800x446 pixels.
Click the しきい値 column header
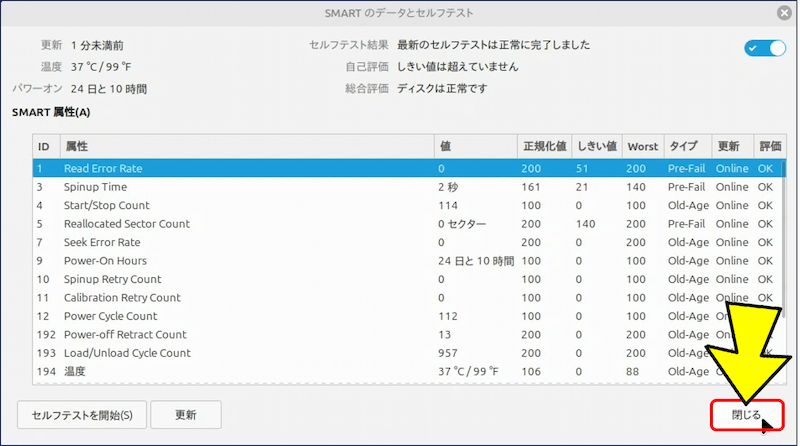tap(597, 147)
